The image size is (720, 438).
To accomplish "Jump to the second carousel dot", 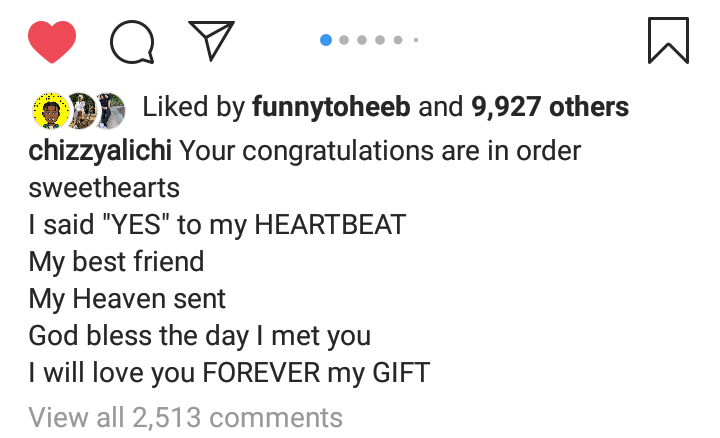I will coord(345,40).
